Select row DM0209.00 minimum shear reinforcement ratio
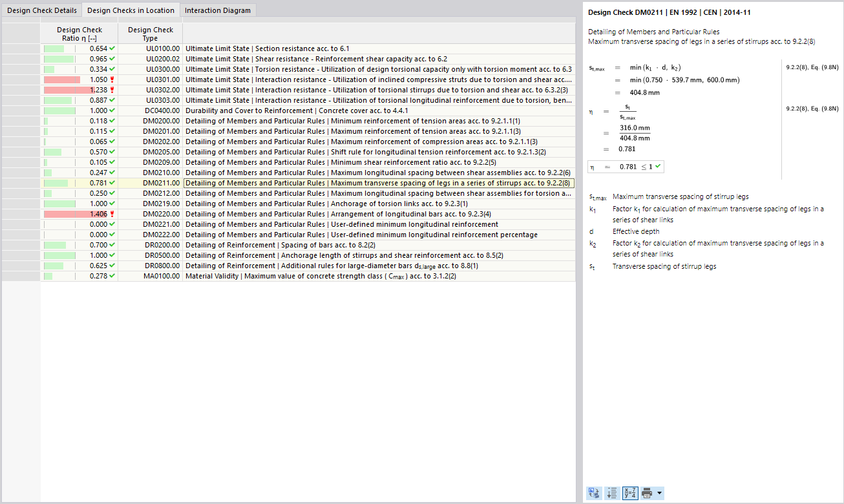 click(308, 162)
